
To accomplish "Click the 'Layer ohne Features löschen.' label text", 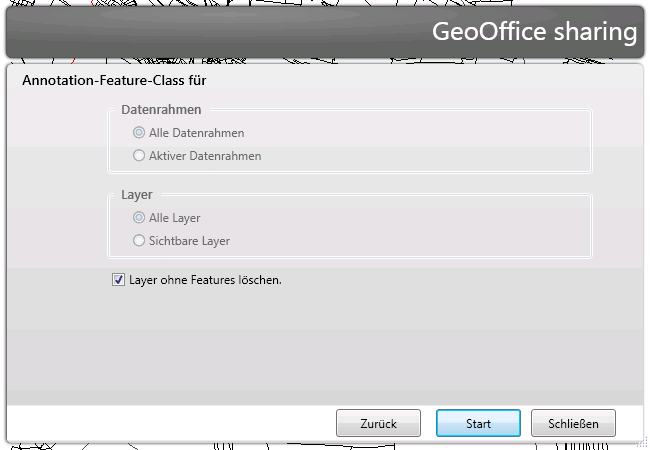I will tap(205, 280).
